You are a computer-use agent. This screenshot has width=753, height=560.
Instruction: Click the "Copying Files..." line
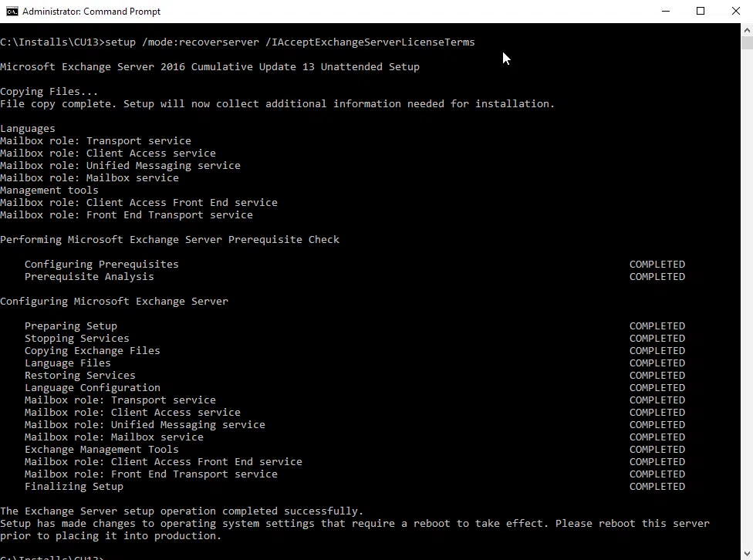click(49, 91)
